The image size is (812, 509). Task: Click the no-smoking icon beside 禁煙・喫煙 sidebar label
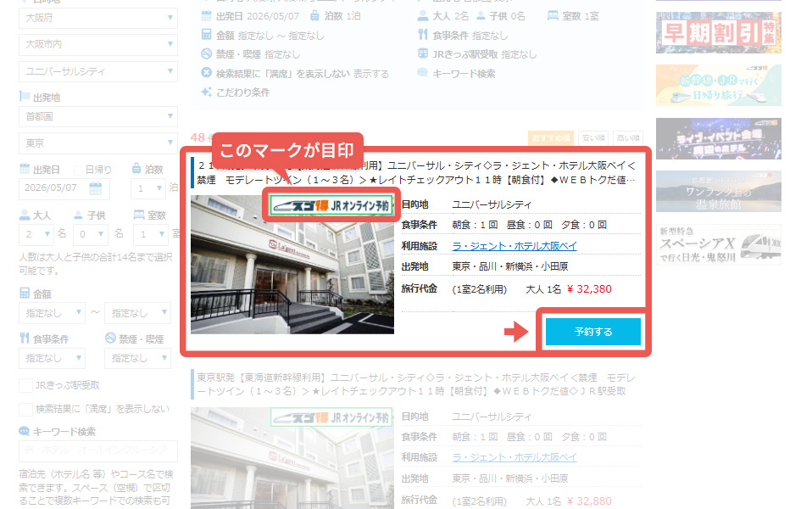pos(110,338)
